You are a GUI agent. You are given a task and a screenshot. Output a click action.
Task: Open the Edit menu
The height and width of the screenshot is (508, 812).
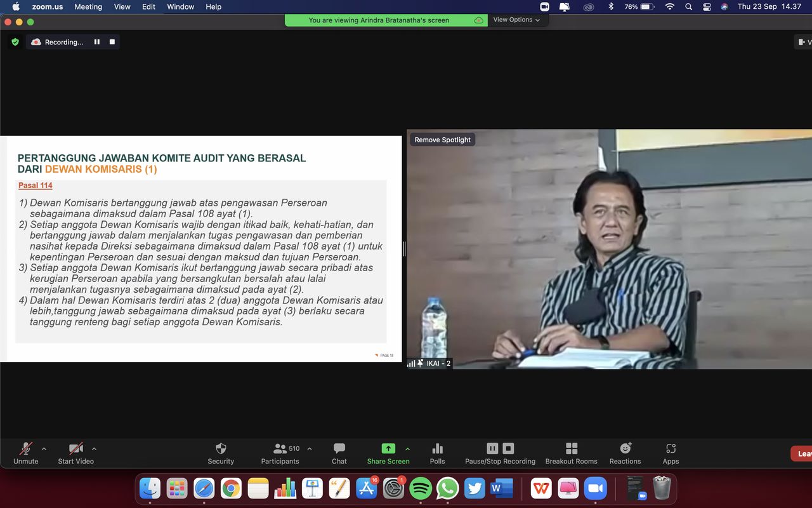pos(149,6)
